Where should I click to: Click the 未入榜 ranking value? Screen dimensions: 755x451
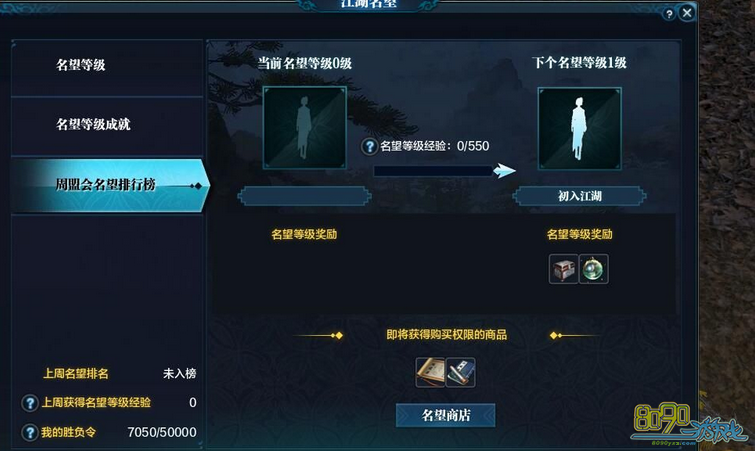pyautogui.click(x=179, y=374)
